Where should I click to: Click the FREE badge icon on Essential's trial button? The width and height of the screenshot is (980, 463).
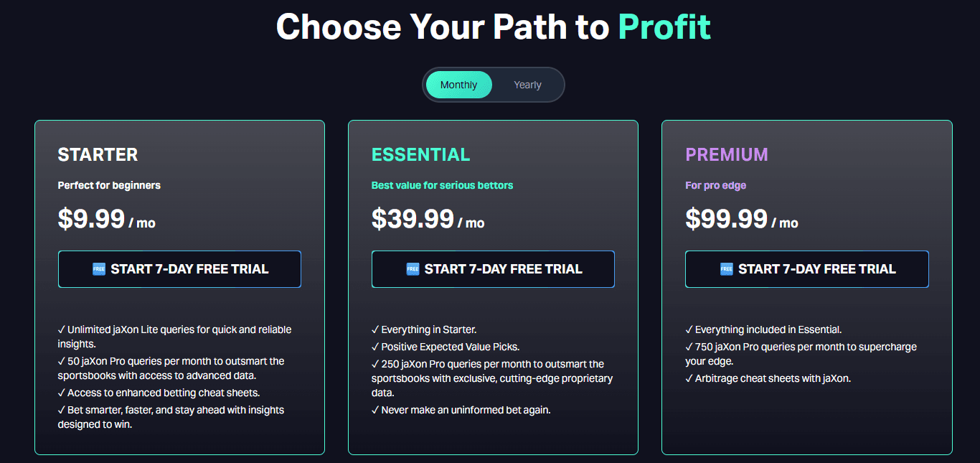(x=414, y=268)
